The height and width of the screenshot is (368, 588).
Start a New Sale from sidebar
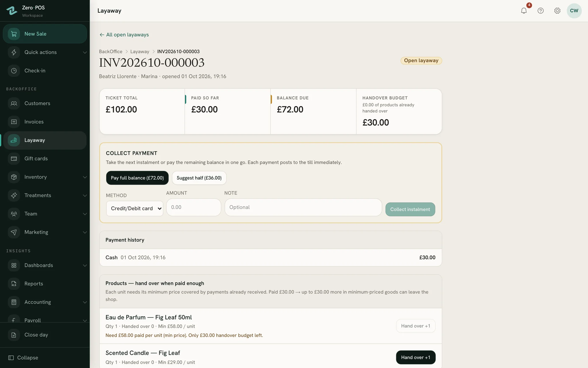pyautogui.click(x=45, y=34)
